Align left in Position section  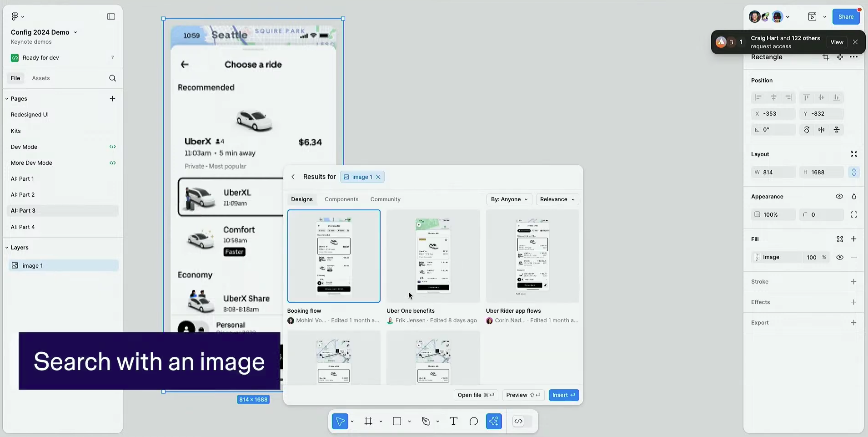pyautogui.click(x=758, y=97)
